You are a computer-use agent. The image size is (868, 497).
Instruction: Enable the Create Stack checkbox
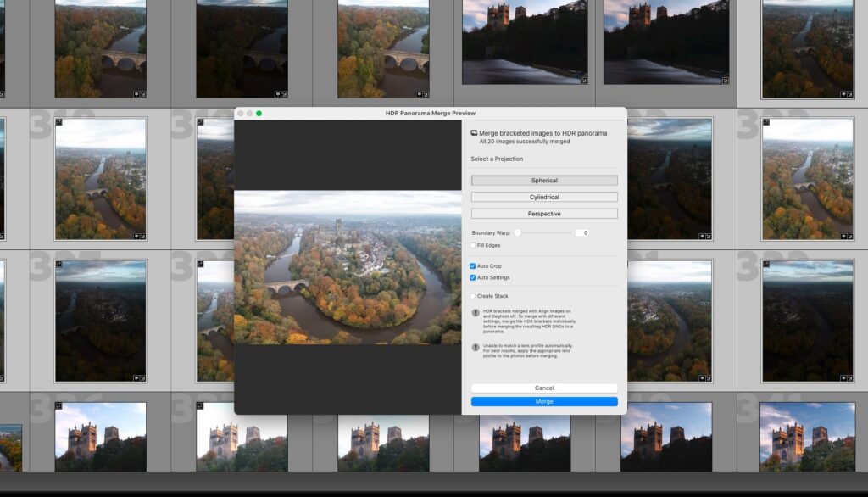473,296
